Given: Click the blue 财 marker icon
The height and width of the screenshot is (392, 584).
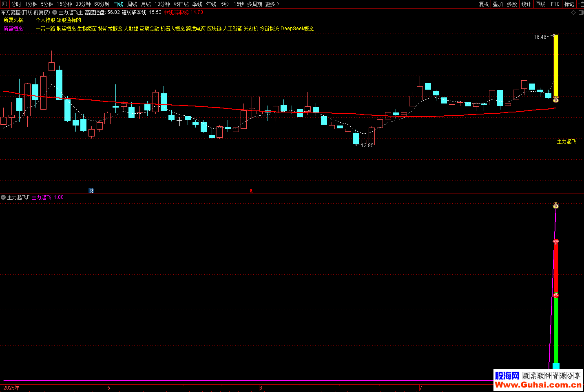Looking at the screenshot, I should pos(91,190).
